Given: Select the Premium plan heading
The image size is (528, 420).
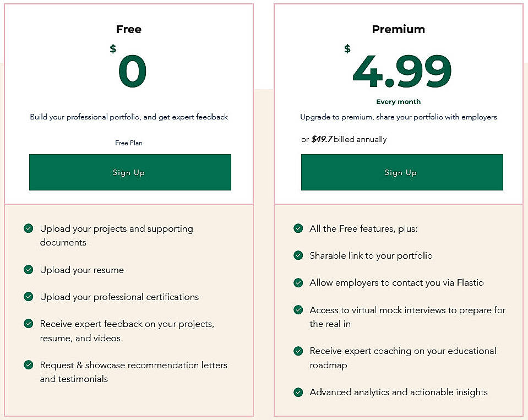Looking at the screenshot, I should tap(398, 29).
